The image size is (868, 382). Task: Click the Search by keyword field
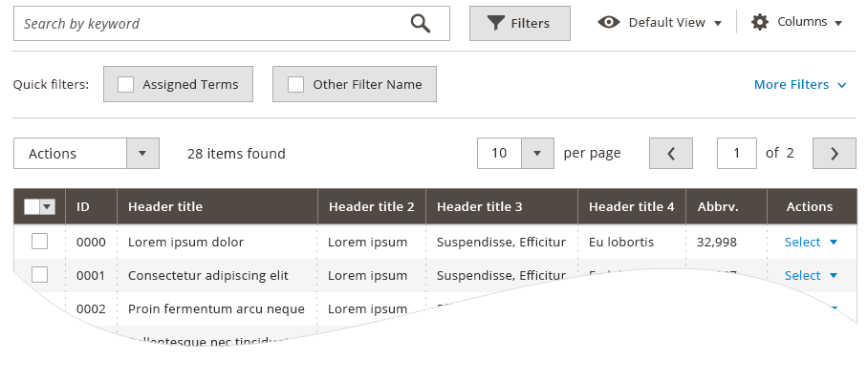(x=210, y=24)
